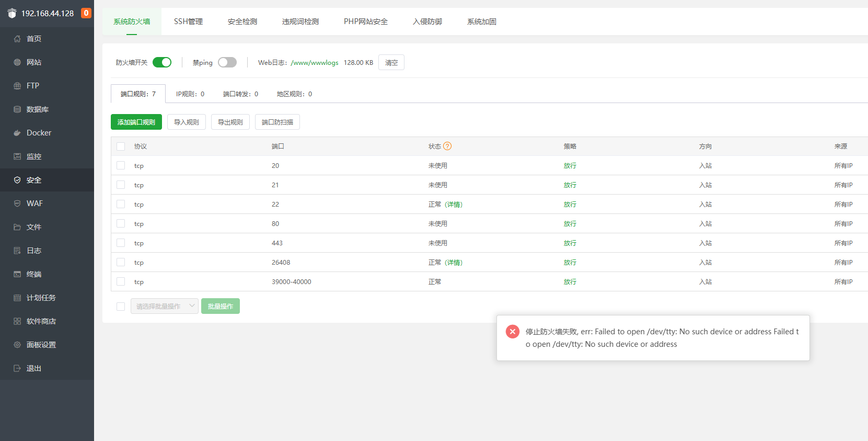Click the 策略 column header

click(570, 146)
